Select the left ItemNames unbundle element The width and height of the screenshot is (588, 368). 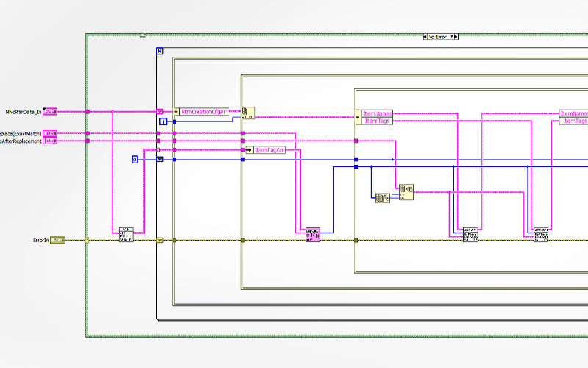coord(378,114)
